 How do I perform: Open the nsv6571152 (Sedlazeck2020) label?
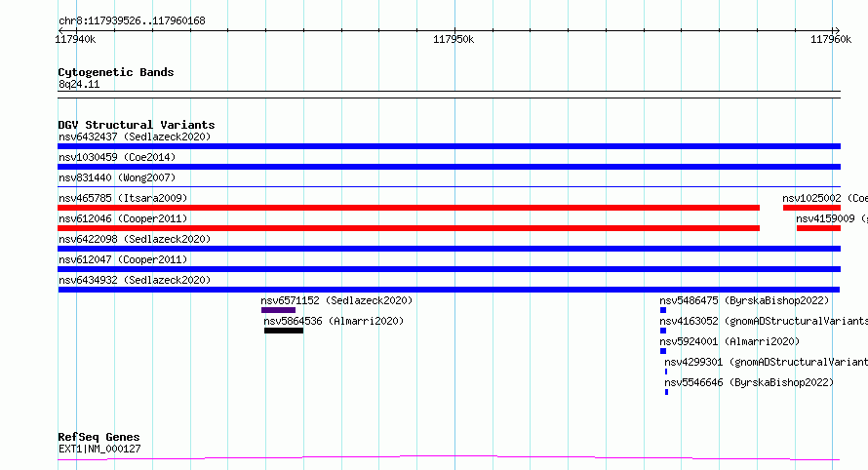point(336,300)
